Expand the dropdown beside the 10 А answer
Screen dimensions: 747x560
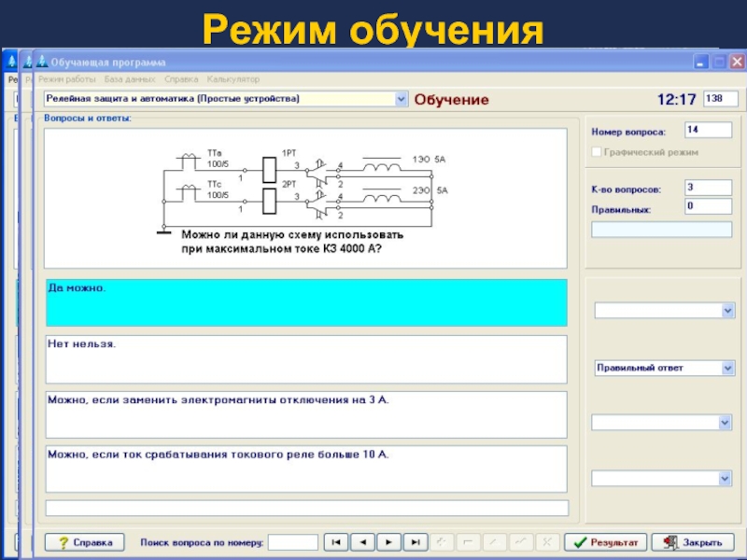tap(725, 478)
